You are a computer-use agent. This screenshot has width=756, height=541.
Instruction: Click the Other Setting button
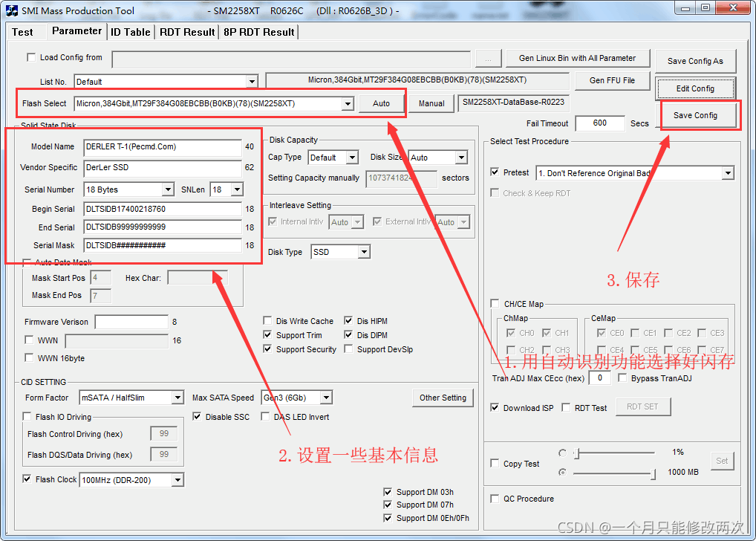tap(443, 398)
